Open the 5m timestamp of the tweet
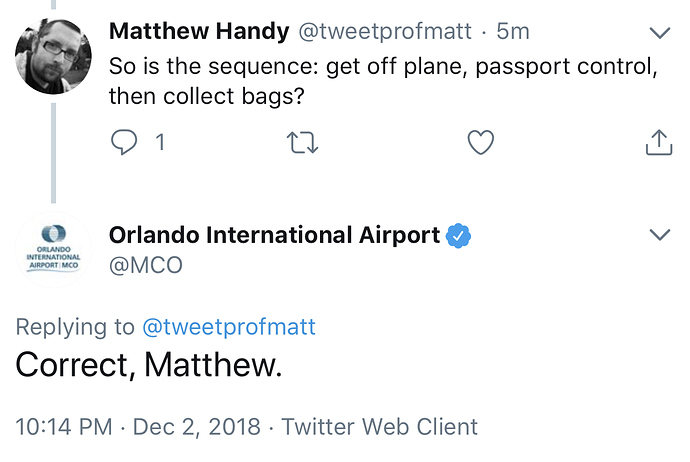The height and width of the screenshot is (462, 690). (512, 32)
